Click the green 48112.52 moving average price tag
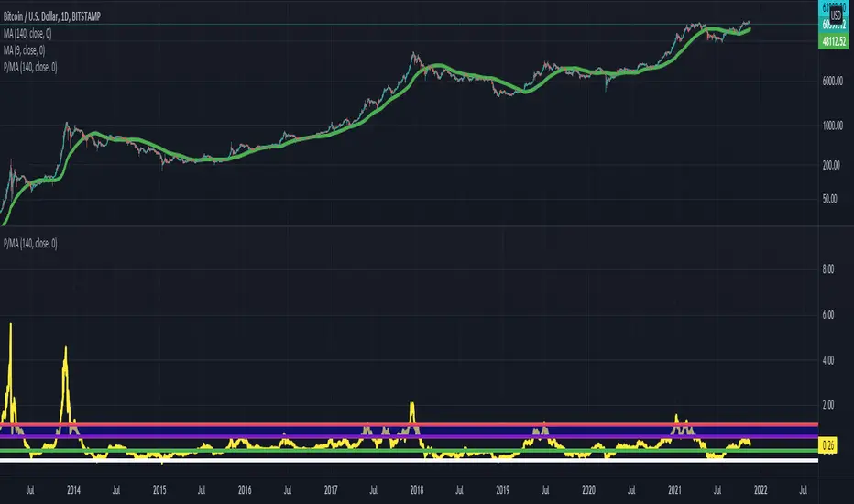The height and width of the screenshot is (504, 854). pos(833,41)
